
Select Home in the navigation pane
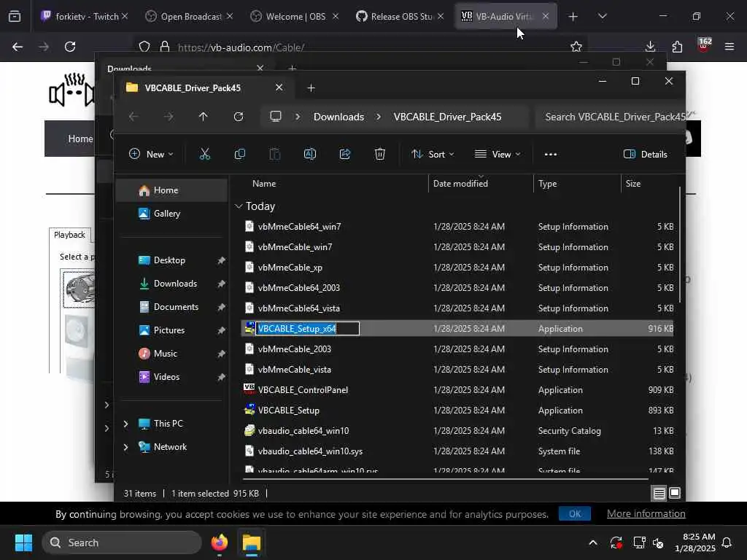click(171, 190)
